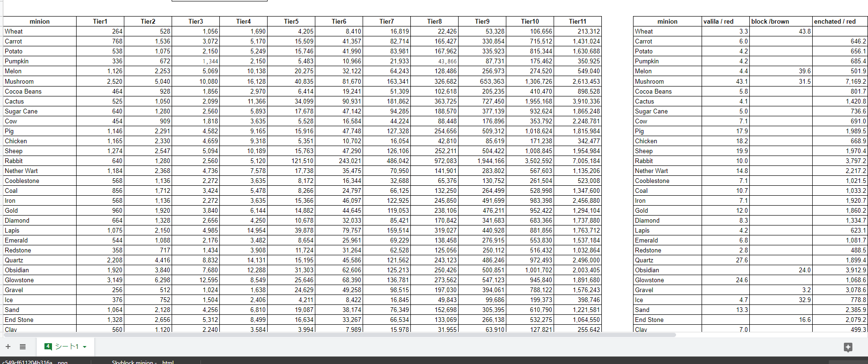This screenshot has width=868, height=364.
Task: Open the シート1 tab dropdown arrow
Action: click(x=85, y=347)
